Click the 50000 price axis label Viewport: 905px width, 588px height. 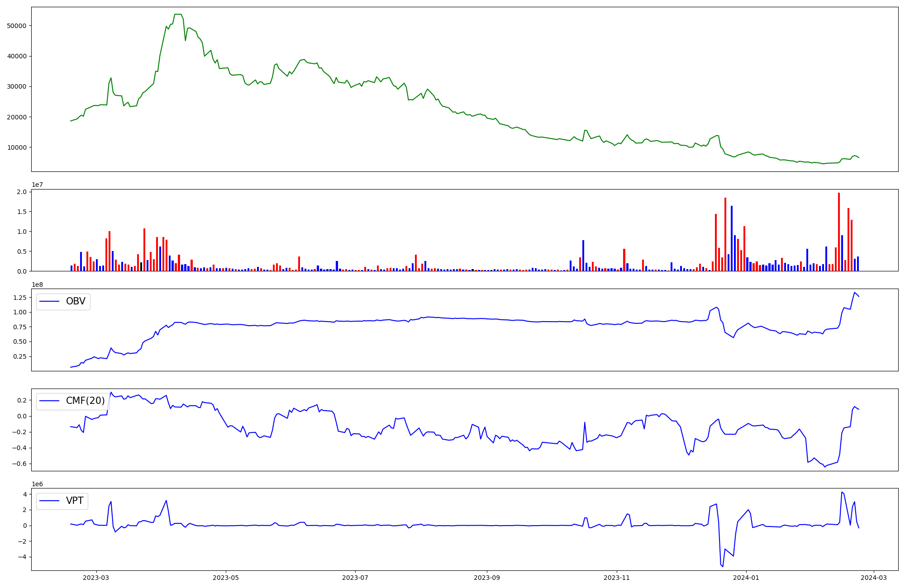16,26
